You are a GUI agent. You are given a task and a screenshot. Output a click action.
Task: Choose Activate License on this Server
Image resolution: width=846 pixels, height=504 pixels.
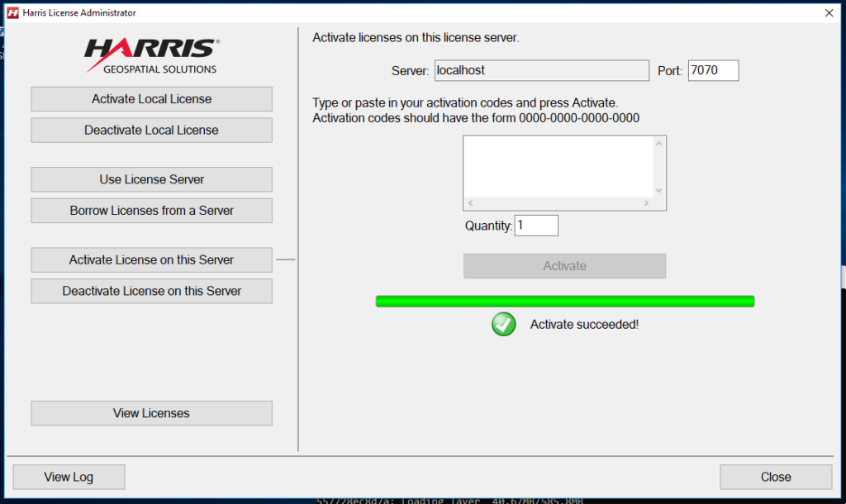[152, 260]
